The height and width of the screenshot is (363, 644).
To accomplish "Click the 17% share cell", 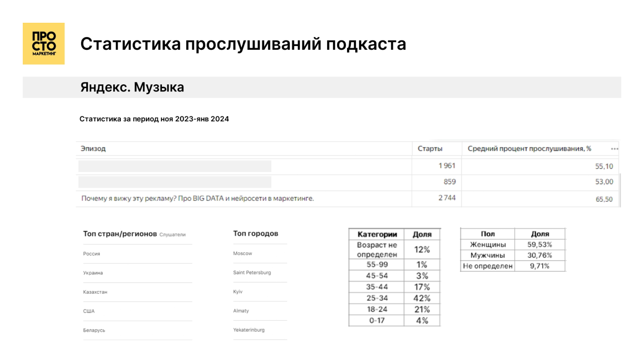I will coord(422,287).
